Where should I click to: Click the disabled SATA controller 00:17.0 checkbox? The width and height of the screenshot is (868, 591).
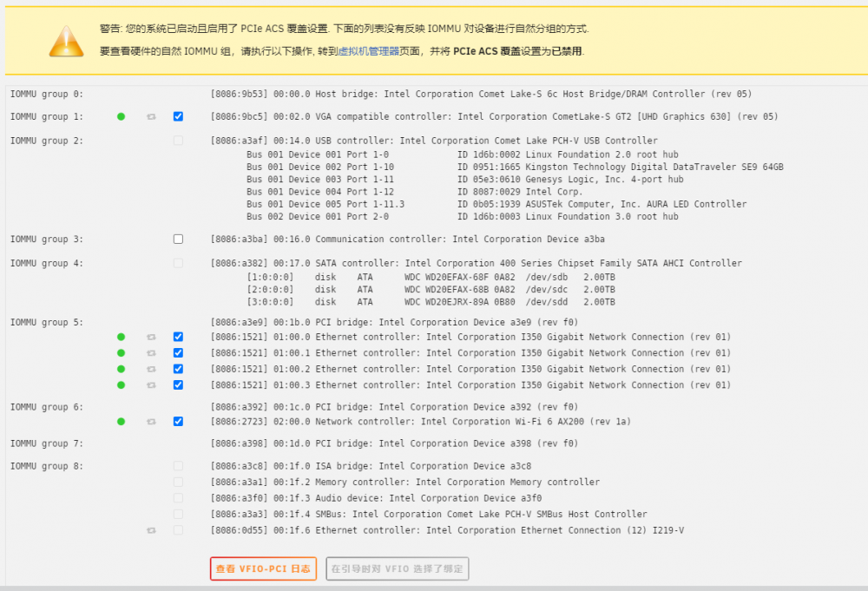coord(178,263)
